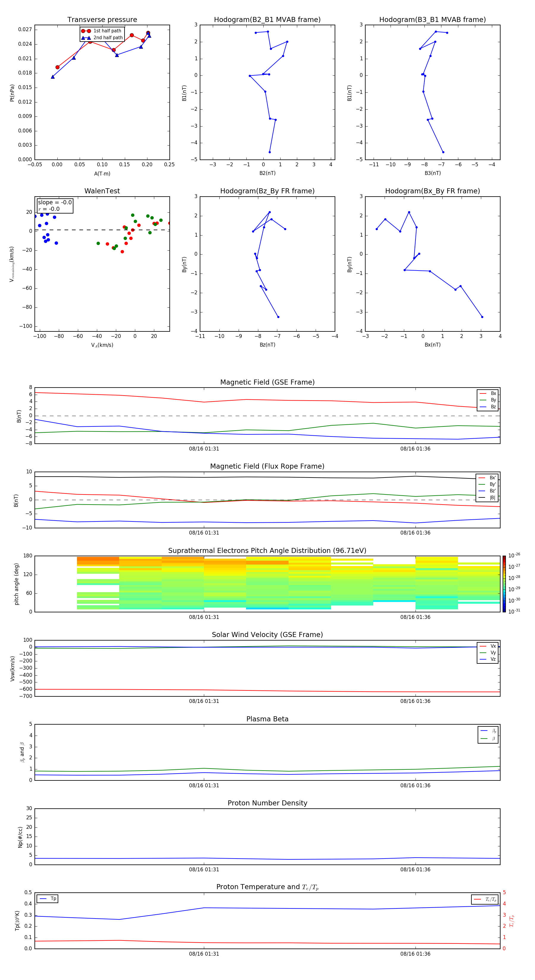The image size is (535, 980).
Task: Click the "Solar Wind Velocity (GSE Frame)" title
Action: click(267, 635)
